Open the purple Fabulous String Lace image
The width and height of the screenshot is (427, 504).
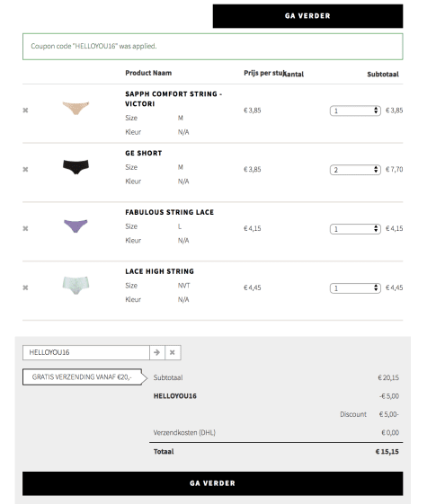76,226
